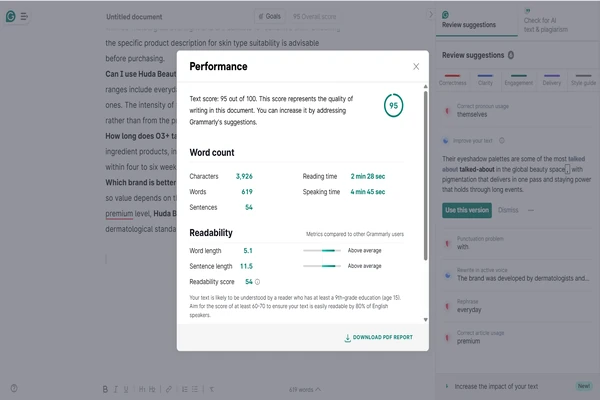The image size is (600, 400).
Task: Open the Grammarly home logo icon
Action: tap(11, 16)
